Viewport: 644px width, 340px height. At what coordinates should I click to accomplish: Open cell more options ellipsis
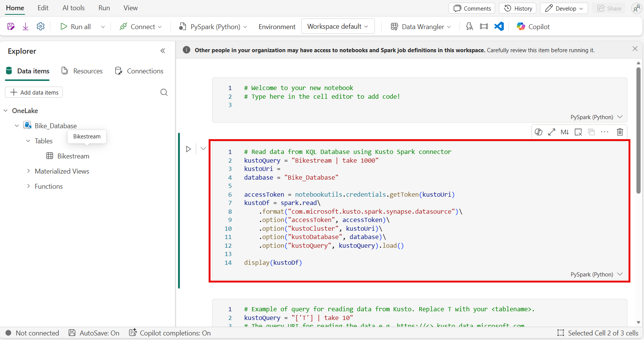[x=605, y=132]
